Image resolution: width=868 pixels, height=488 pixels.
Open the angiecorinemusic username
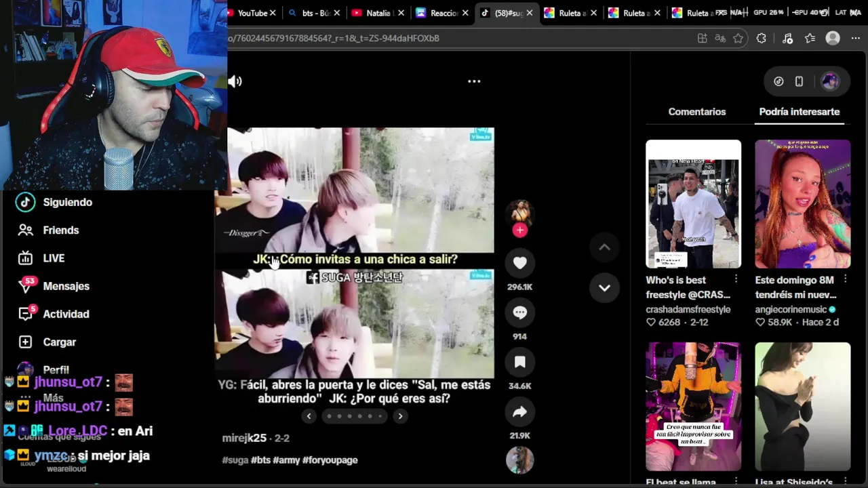click(791, 309)
